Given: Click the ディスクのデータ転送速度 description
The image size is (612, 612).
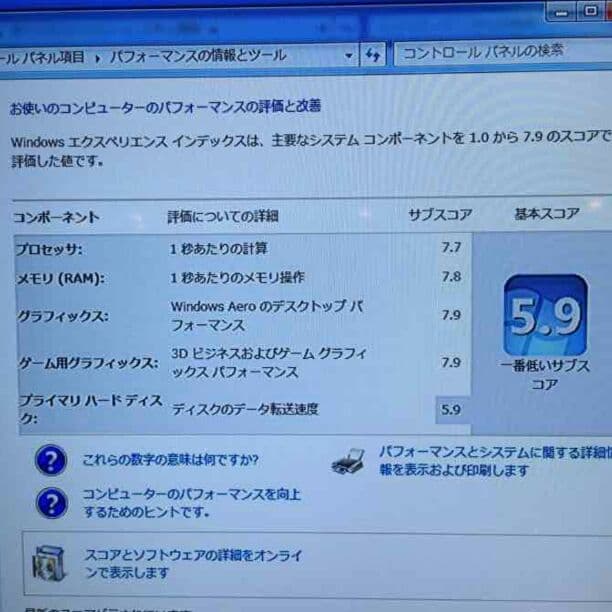Looking at the screenshot, I should click(x=246, y=409).
